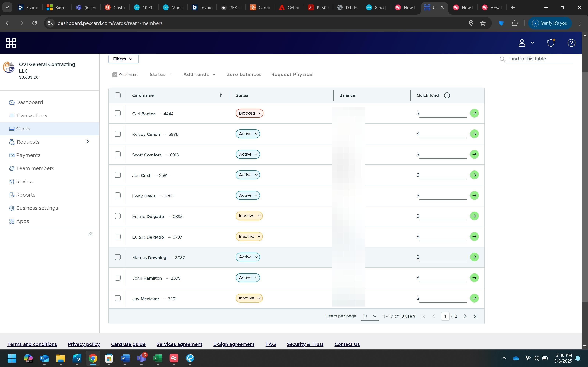Check the select-all header checkbox
This screenshot has width=588, height=367.
tap(118, 95)
